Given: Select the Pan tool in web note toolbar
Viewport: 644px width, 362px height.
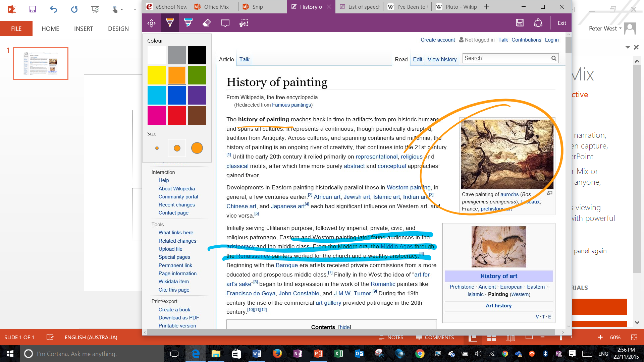Looking at the screenshot, I should pyautogui.click(x=151, y=23).
